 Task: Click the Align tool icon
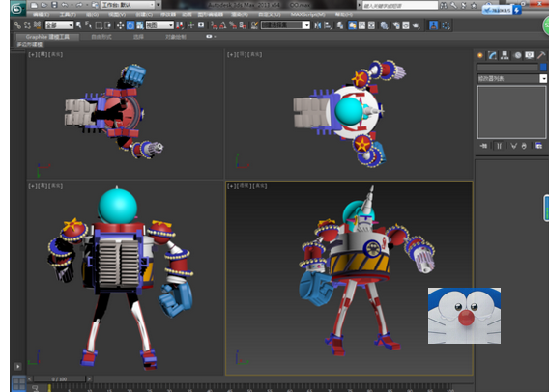pyautogui.click(x=328, y=25)
